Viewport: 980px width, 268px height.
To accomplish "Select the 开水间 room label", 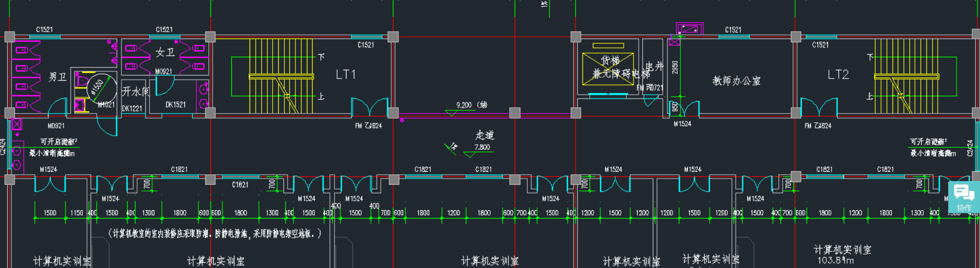I will 135,92.
